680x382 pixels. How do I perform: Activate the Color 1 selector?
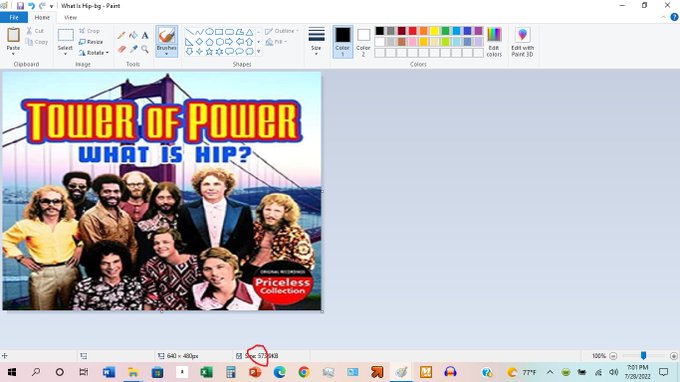click(x=343, y=42)
